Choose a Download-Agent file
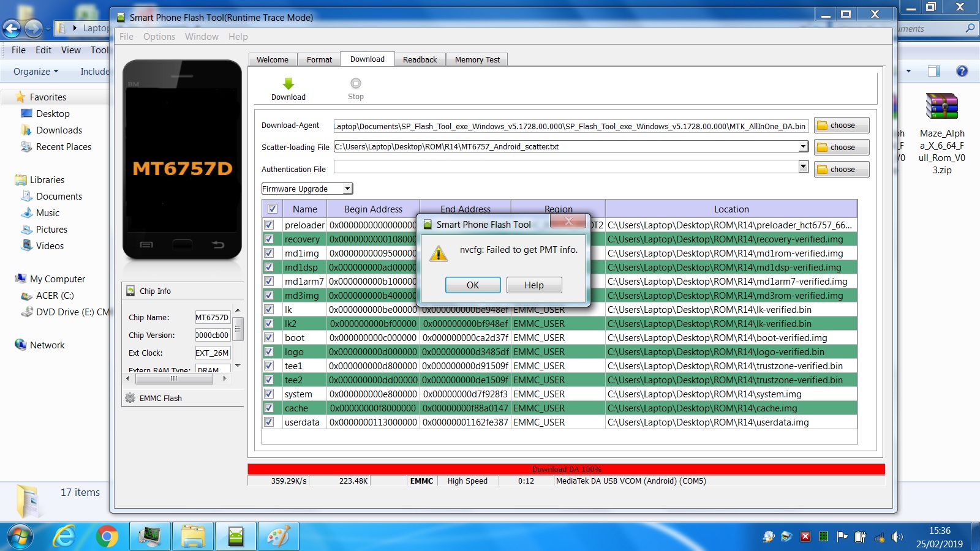This screenshot has width=980, height=551. (x=842, y=126)
